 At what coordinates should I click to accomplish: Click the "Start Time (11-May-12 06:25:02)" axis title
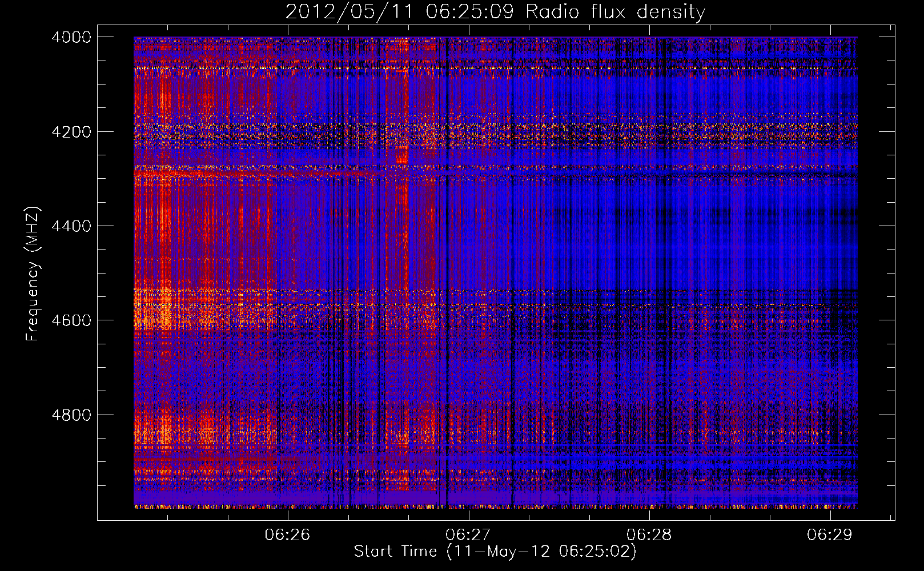point(495,552)
